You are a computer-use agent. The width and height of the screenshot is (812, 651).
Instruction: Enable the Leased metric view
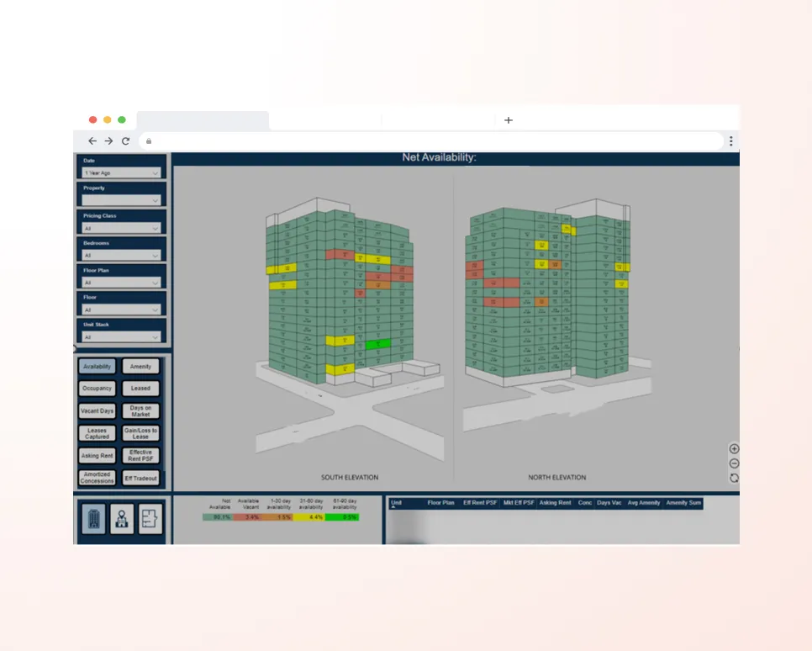tap(140, 388)
